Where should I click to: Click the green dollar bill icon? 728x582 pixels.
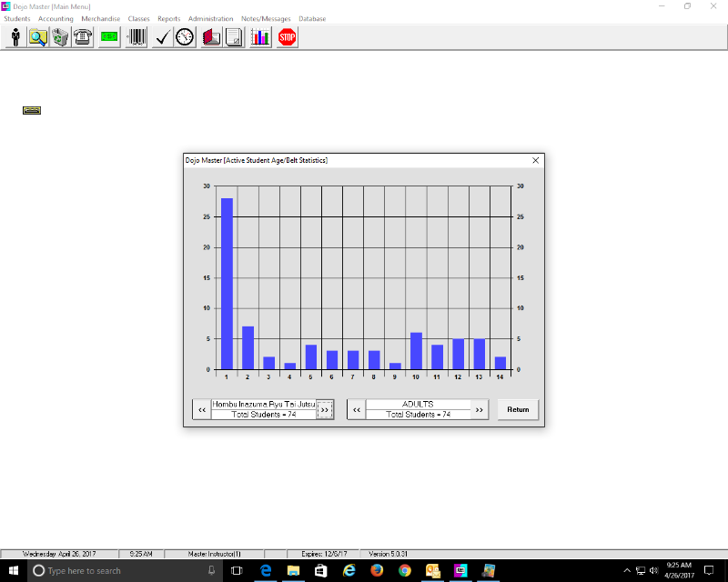pos(109,37)
